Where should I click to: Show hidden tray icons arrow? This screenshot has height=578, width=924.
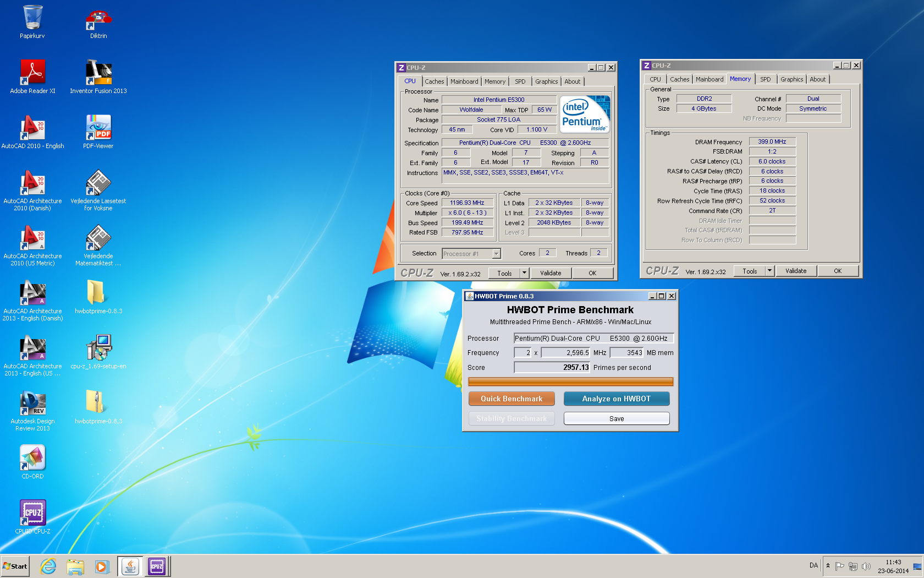pos(828,566)
